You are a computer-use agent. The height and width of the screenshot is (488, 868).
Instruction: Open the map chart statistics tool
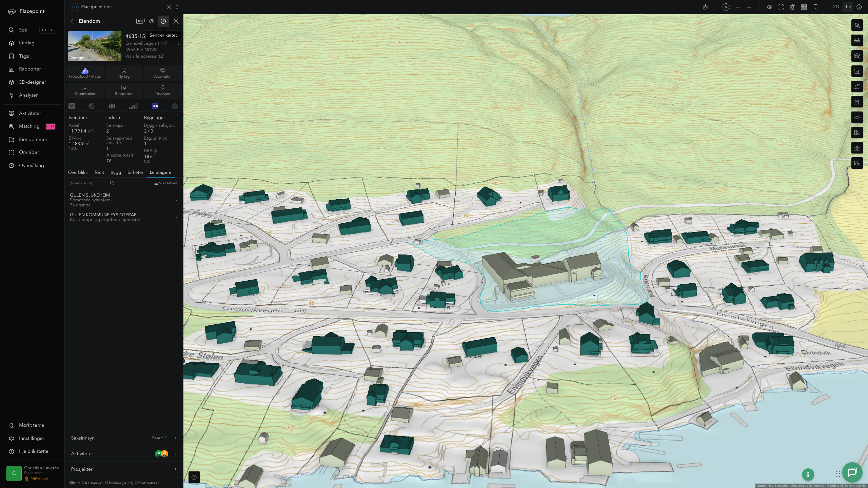[857, 71]
